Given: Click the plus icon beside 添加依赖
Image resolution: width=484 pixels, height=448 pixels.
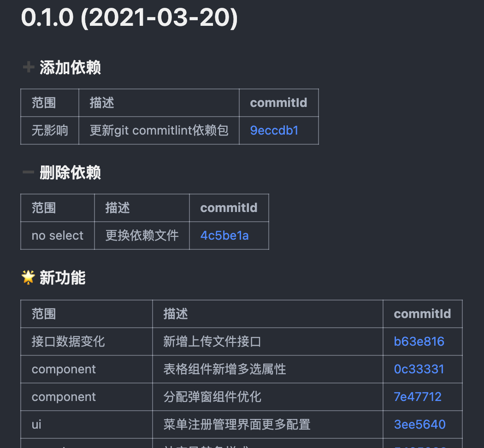Looking at the screenshot, I should coord(29,67).
